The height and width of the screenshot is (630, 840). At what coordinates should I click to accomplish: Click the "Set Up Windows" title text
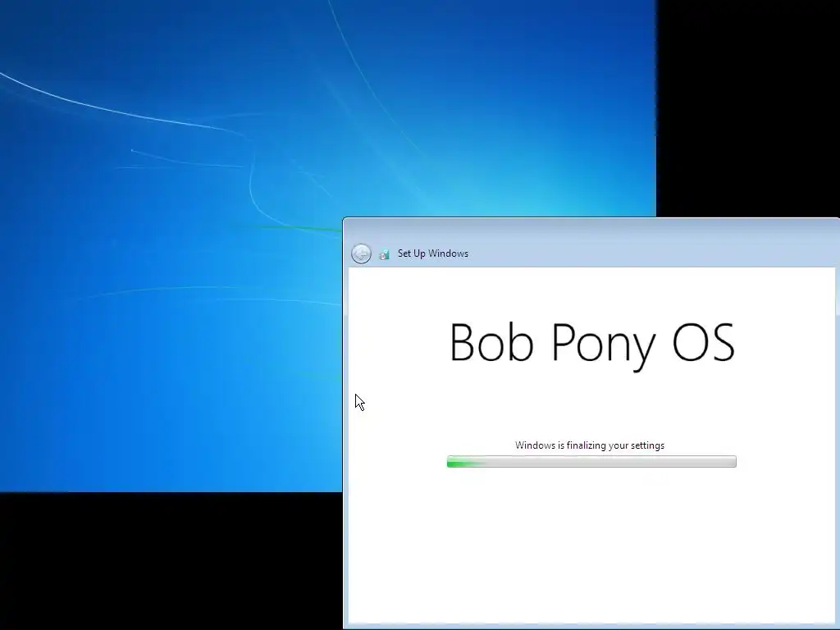click(x=433, y=253)
